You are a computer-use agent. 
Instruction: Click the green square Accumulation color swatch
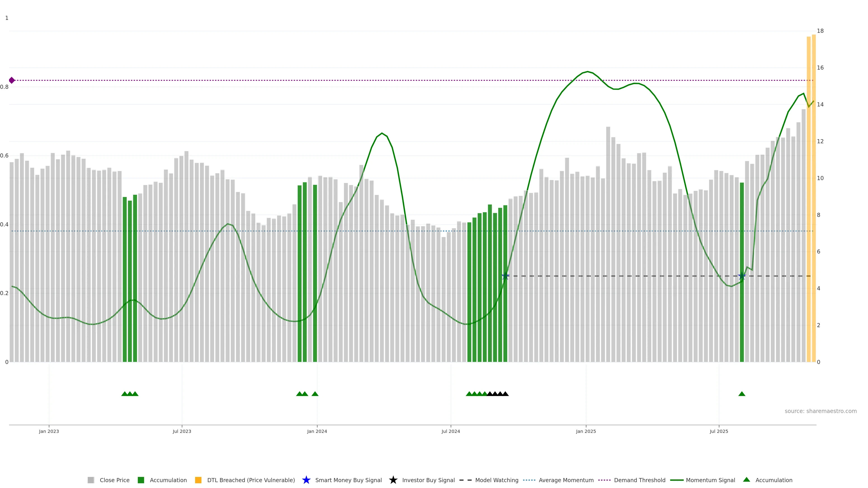[x=141, y=480]
